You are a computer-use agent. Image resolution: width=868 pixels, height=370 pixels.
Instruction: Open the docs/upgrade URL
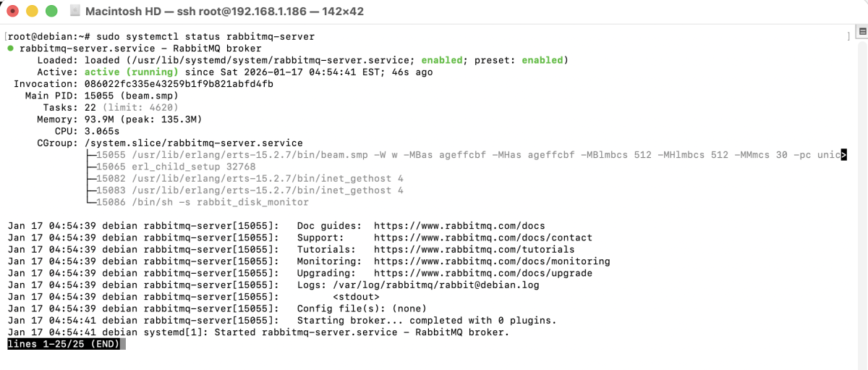coord(482,273)
